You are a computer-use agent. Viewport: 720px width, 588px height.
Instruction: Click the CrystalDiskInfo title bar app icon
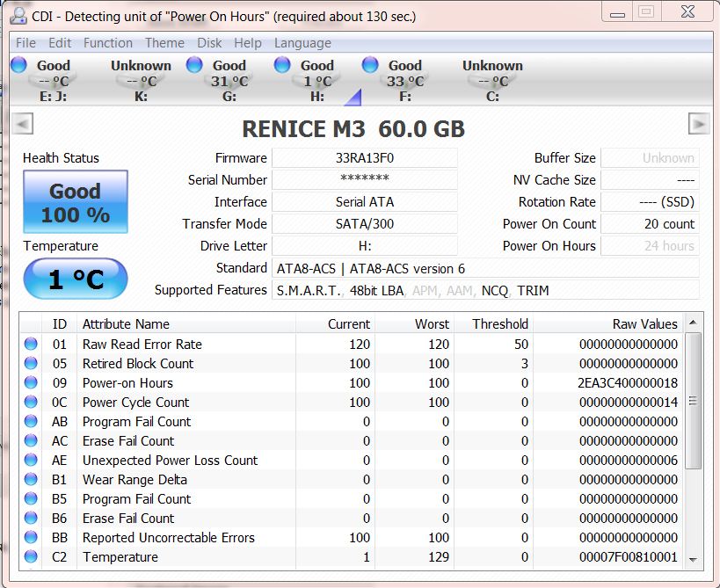click(x=18, y=15)
